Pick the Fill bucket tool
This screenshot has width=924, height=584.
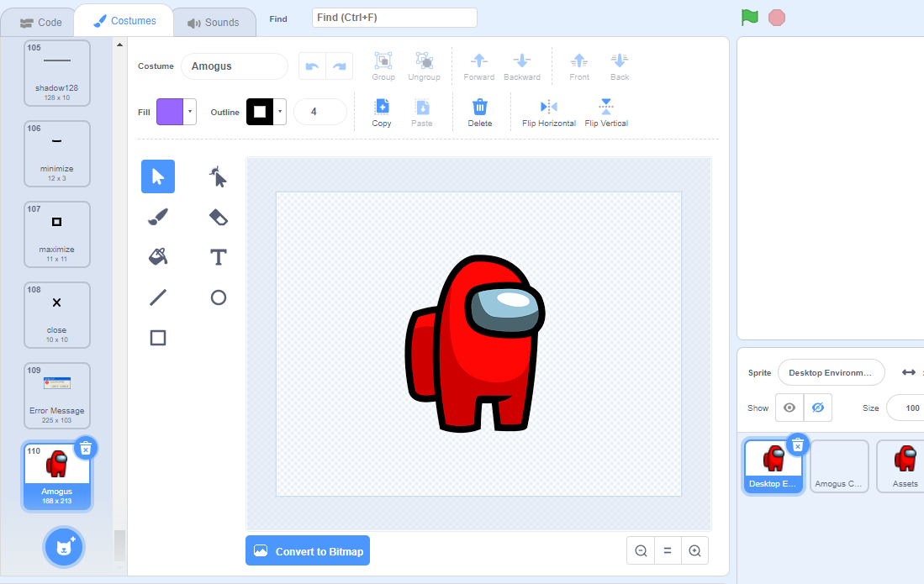tap(158, 256)
